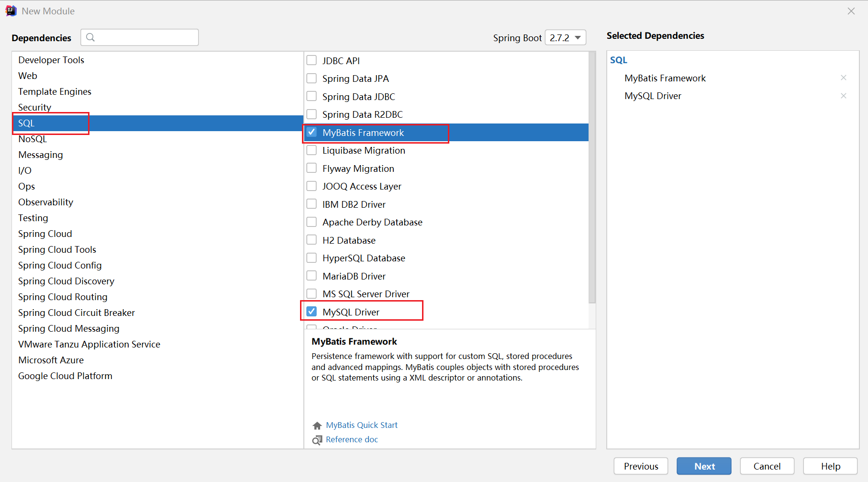Open Spring Cloud Tools category
868x482 pixels.
[x=157, y=249]
